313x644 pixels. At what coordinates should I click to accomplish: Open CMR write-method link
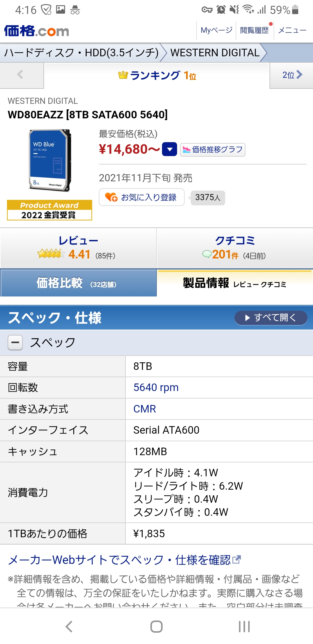coord(145,409)
